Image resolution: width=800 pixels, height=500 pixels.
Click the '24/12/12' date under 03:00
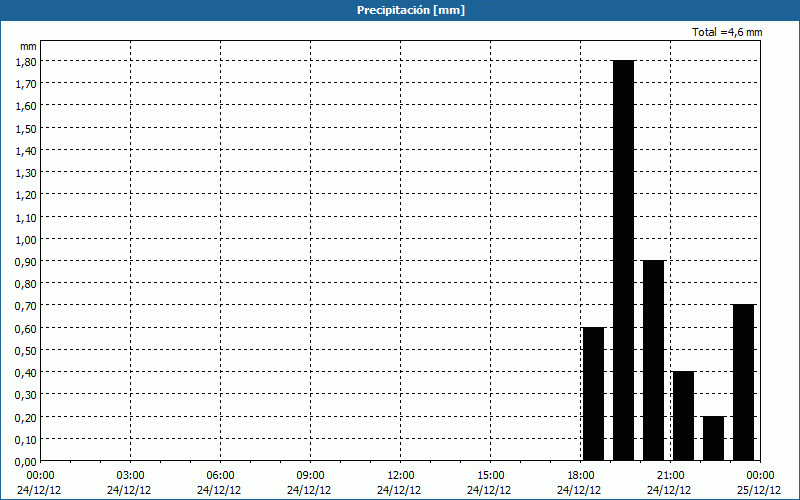[x=129, y=490]
